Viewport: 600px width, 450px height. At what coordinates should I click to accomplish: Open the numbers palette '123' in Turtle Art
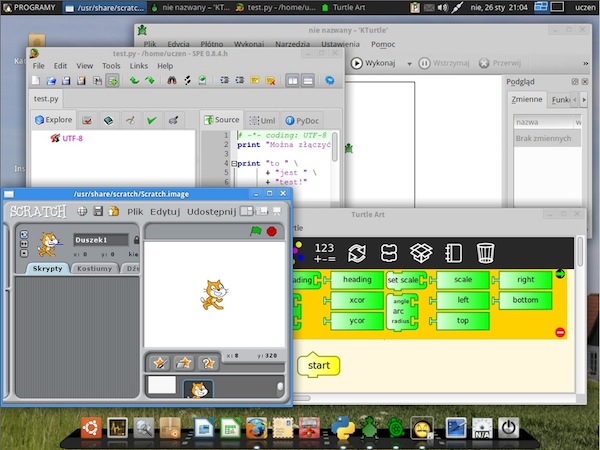[324, 253]
